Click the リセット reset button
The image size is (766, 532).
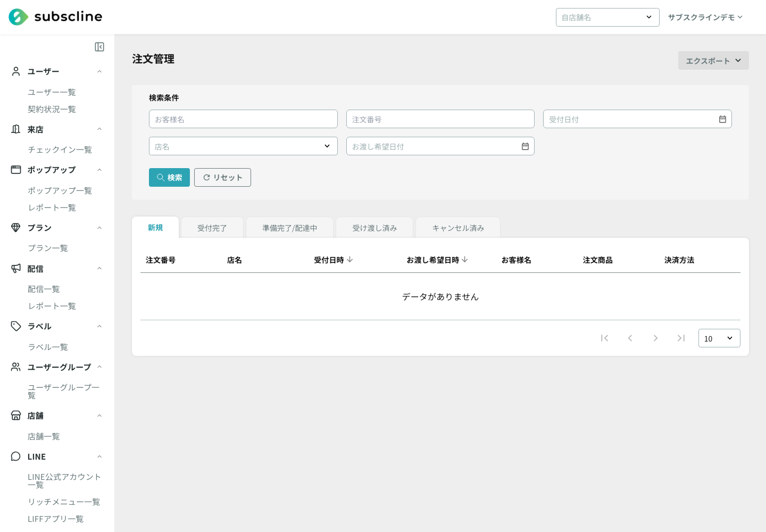pos(222,178)
